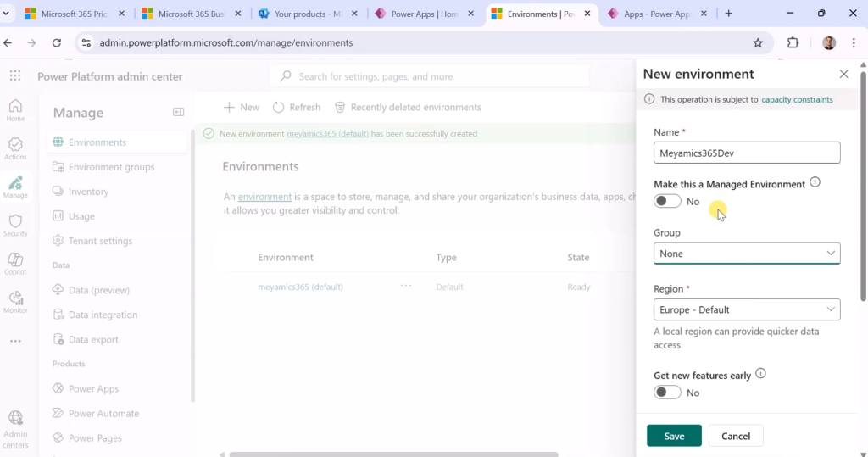Open the tab search dropdown arrow
The width and height of the screenshot is (868, 457).
click(6, 14)
